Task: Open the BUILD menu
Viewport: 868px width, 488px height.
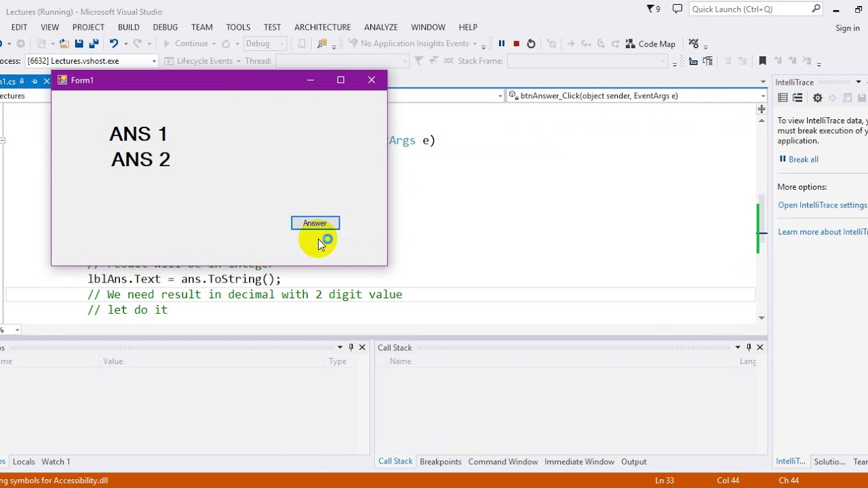Action: click(x=128, y=27)
